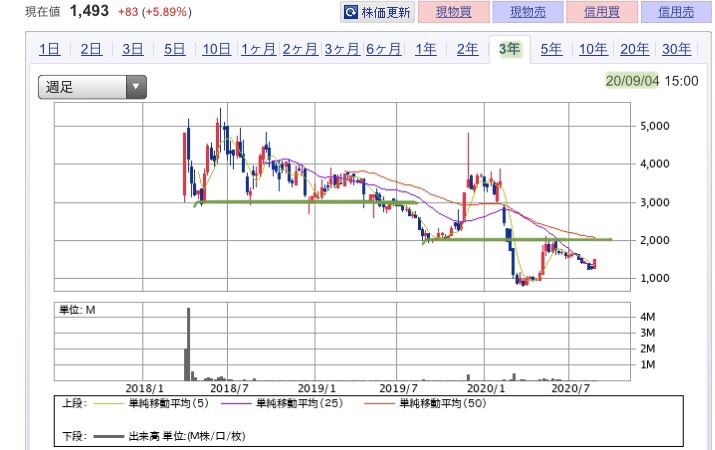Switch chart to 2日 period

[x=91, y=49]
